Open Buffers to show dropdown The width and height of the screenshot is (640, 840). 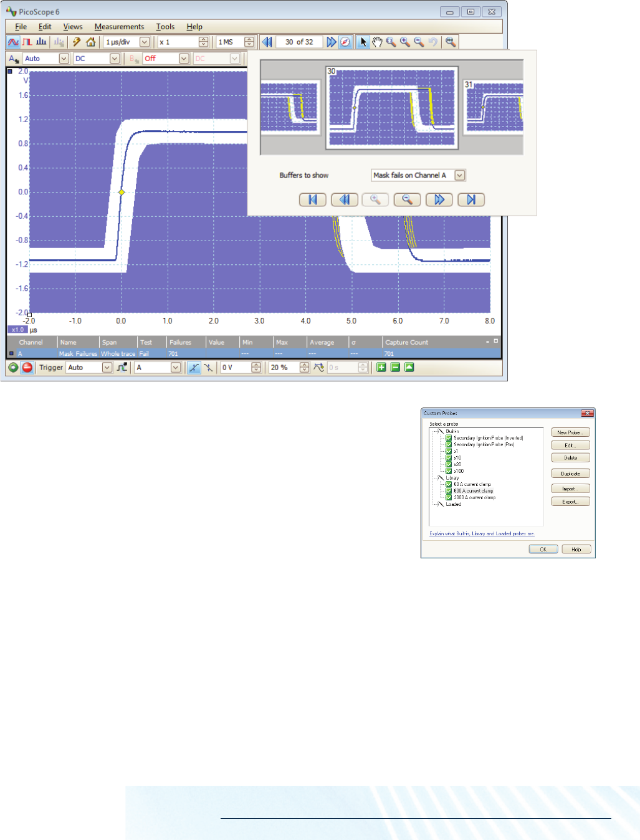pos(460,175)
